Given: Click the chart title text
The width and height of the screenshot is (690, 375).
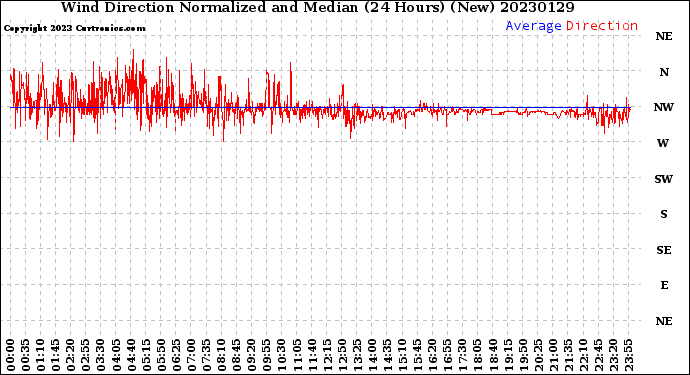Looking at the screenshot, I should (318, 8).
